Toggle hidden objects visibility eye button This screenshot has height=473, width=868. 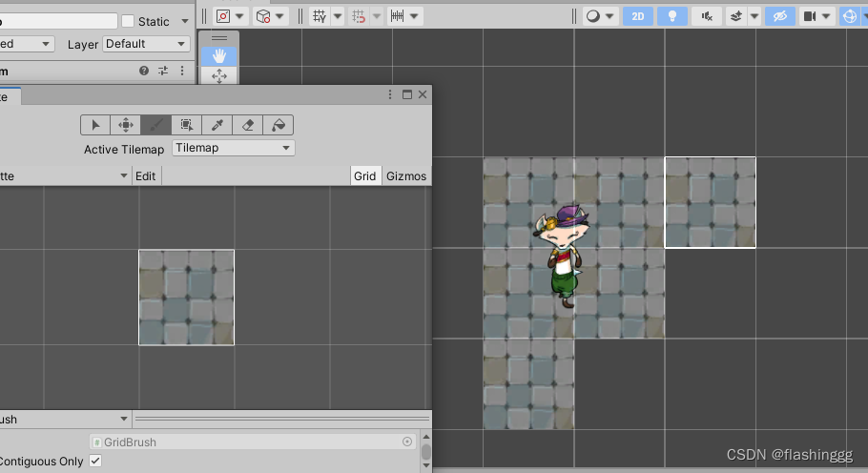pyautogui.click(x=780, y=16)
